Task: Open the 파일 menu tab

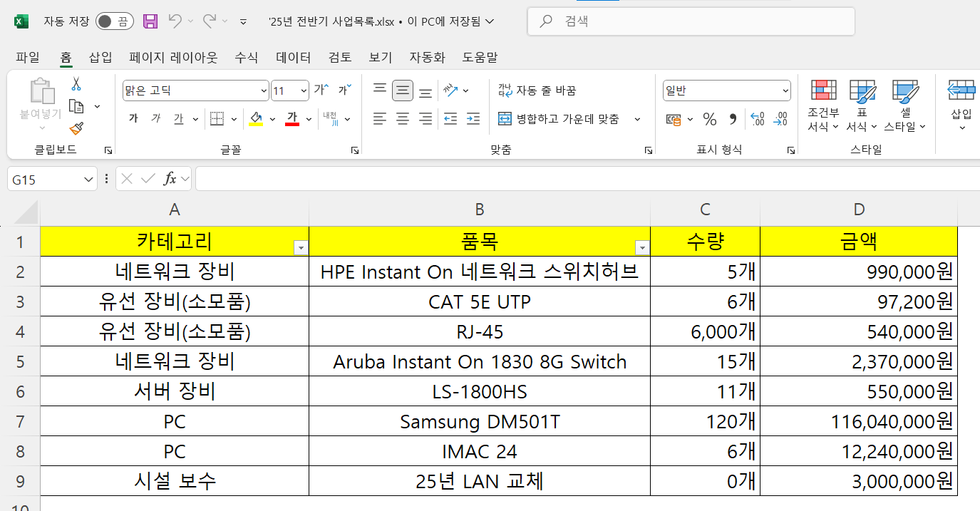Action: pos(28,57)
